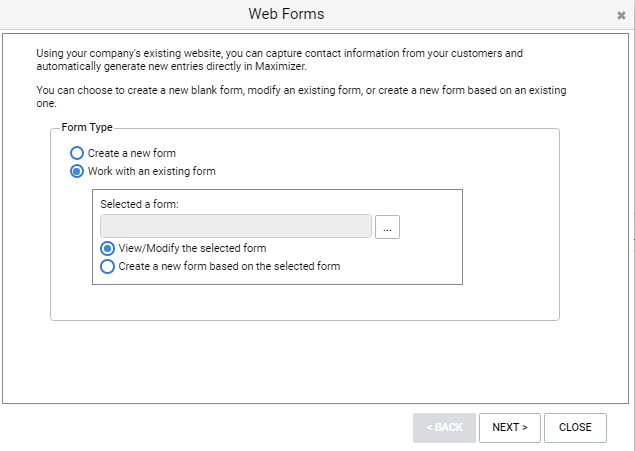Click the "Selected a form:" label
Screen dimensions: 635x451
(x=139, y=204)
